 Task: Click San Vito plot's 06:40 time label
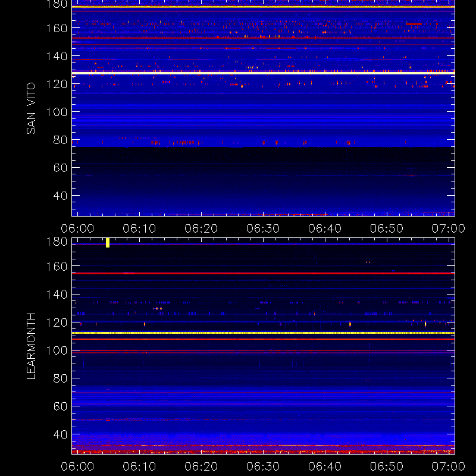[x=325, y=228]
